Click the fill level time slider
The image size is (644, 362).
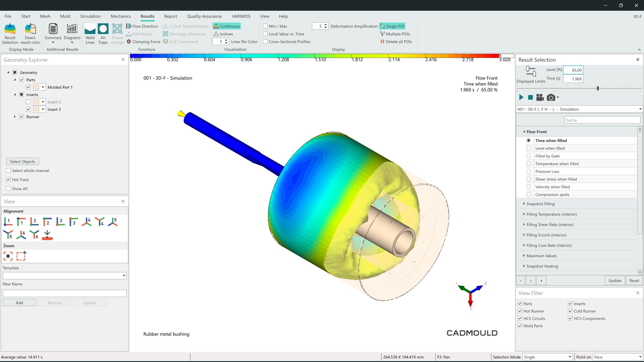(x=598, y=88)
